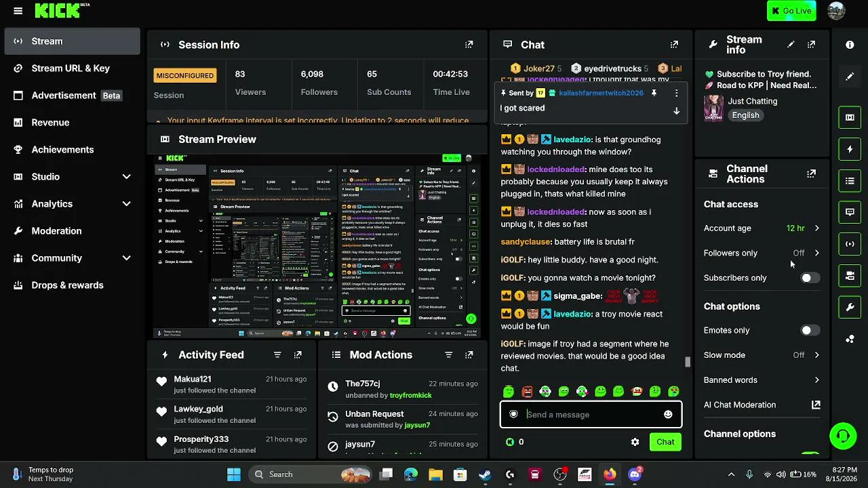The width and height of the screenshot is (868, 488).
Task: Pop out the Stream info panel
Action: pos(811,45)
